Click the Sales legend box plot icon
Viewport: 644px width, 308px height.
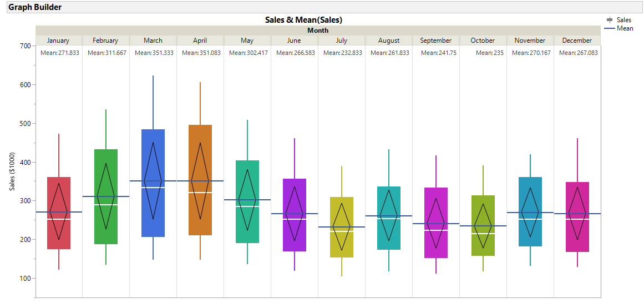pos(610,20)
